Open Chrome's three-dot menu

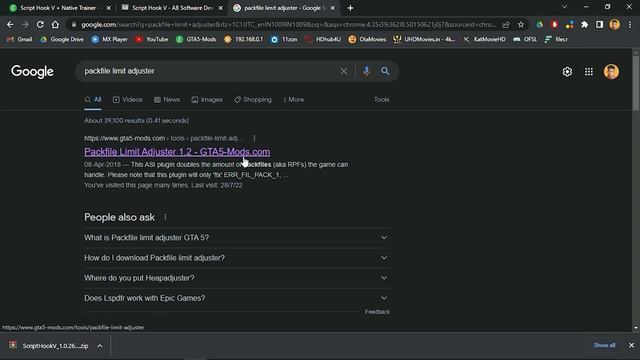click(630, 24)
